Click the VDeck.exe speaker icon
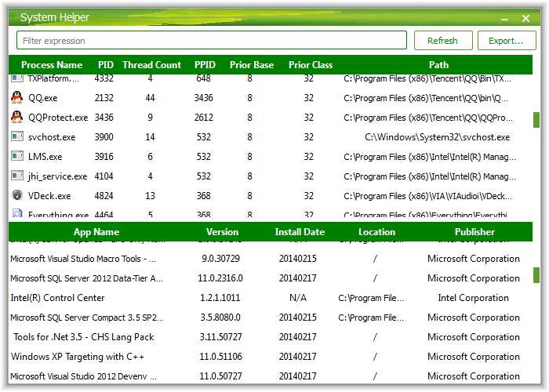 coord(17,195)
